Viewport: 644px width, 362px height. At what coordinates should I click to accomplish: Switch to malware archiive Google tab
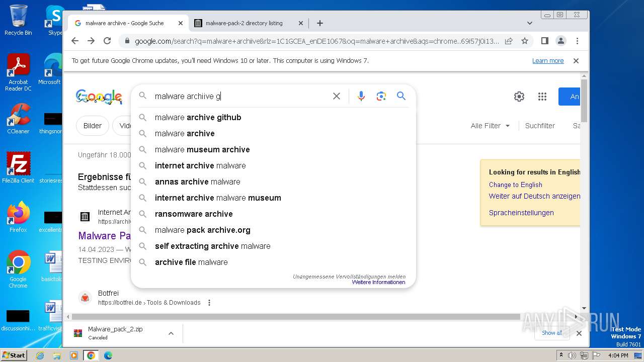128,23
